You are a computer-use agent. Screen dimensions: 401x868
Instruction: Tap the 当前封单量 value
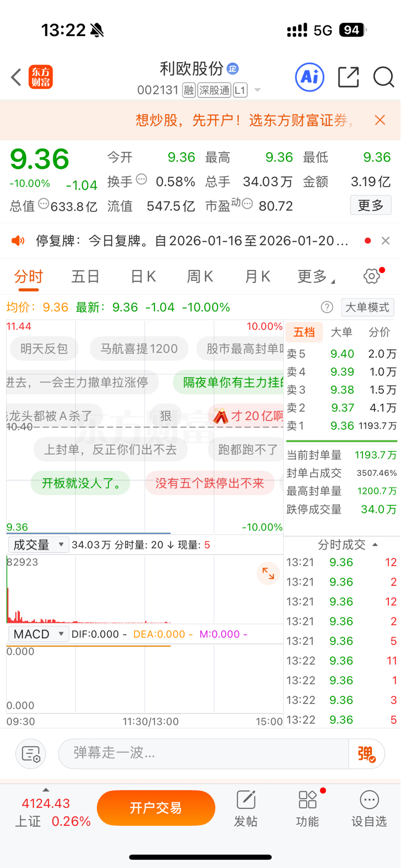tap(376, 455)
